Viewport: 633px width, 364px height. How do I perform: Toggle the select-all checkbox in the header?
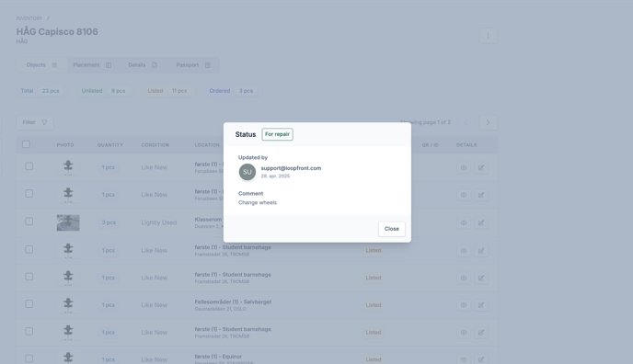(x=27, y=144)
